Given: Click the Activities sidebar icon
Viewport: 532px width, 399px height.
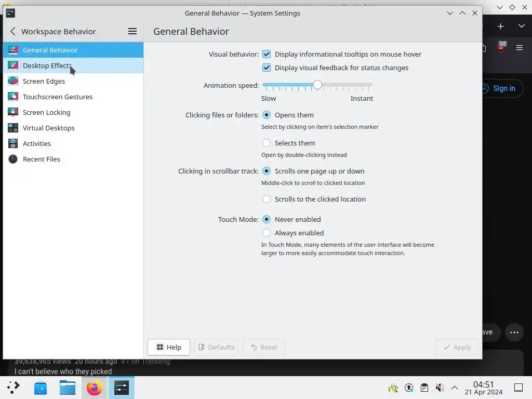Looking at the screenshot, I should [x=13, y=143].
